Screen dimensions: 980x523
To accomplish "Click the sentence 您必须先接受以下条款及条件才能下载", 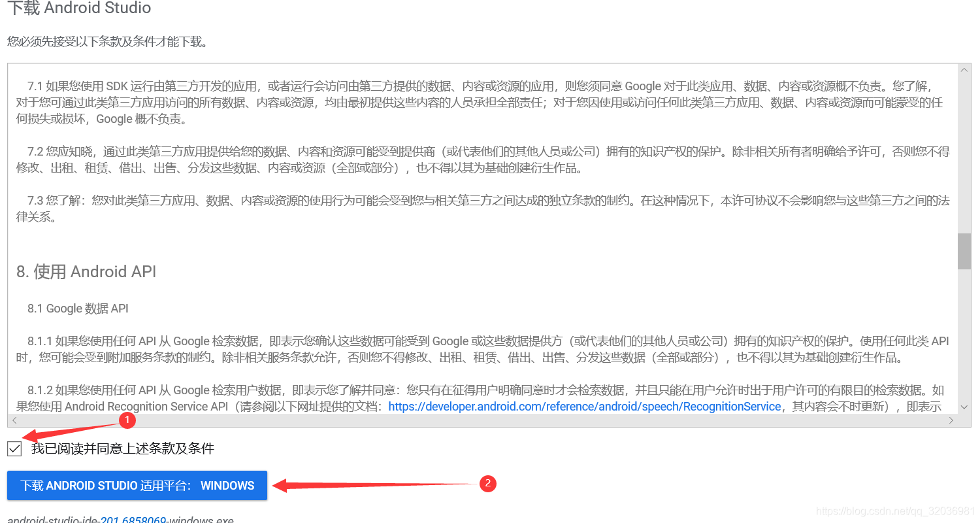I will click(108, 42).
